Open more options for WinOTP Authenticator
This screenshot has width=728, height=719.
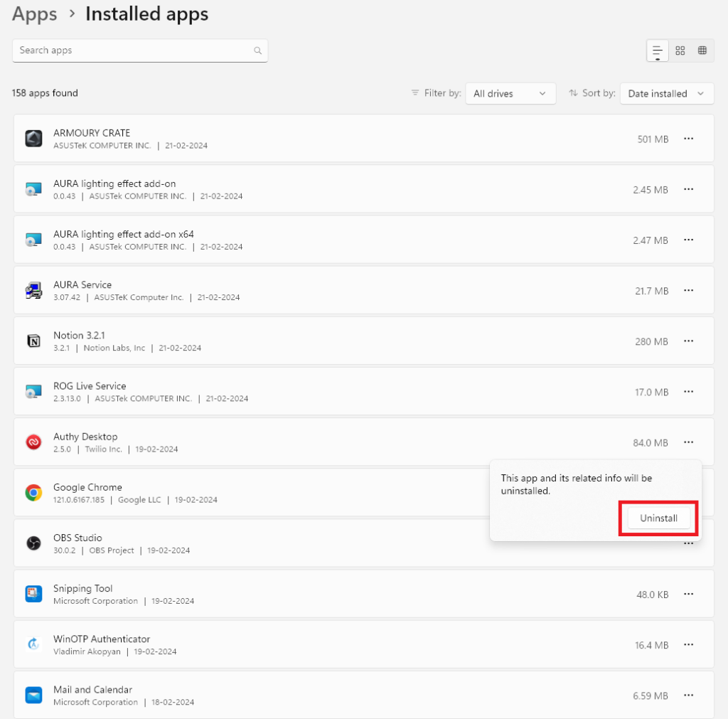coord(688,645)
